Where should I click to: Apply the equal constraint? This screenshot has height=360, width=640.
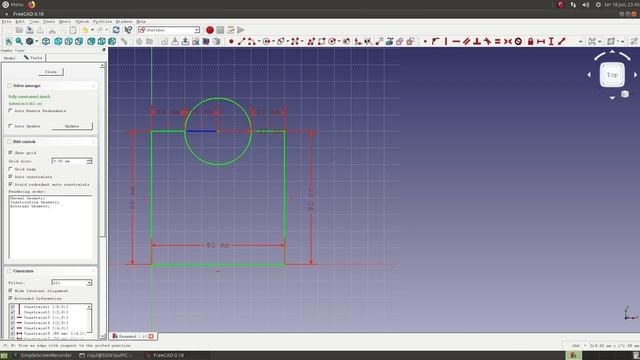pos(498,41)
